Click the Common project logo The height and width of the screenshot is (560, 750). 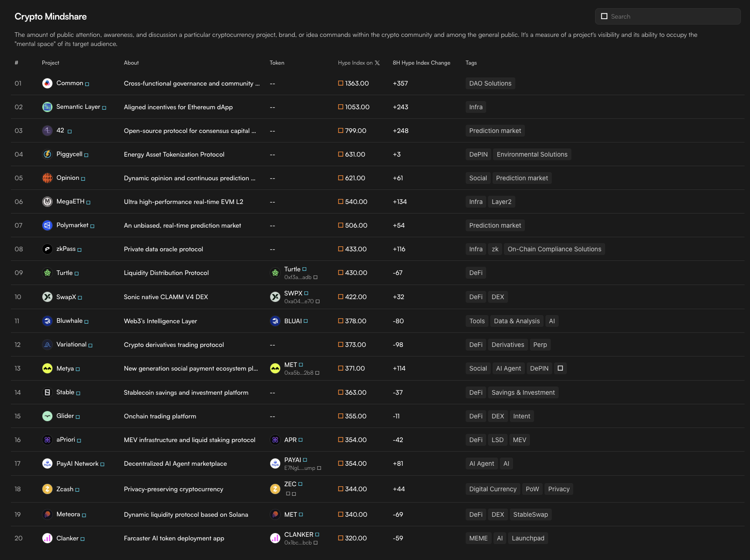click(x=47, y=83)
